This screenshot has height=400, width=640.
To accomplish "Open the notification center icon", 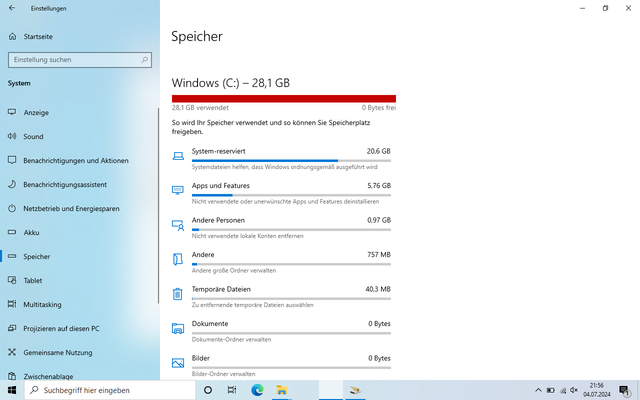I will tap(624, 391).
